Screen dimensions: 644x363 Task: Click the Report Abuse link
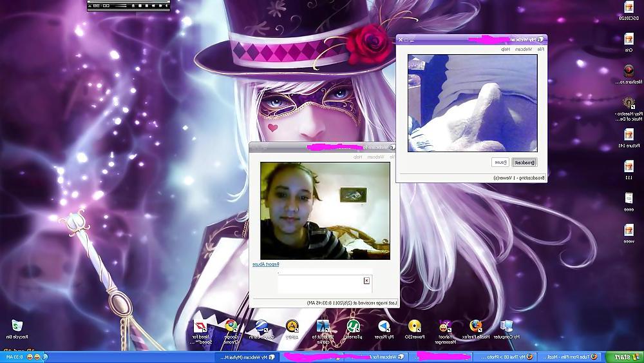266,264
